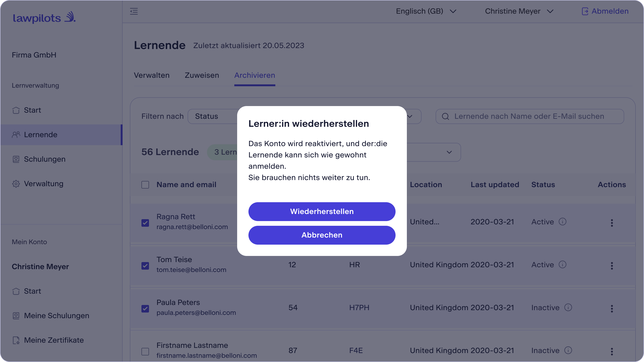Sort by the Name and email column header

pos(186,185)
